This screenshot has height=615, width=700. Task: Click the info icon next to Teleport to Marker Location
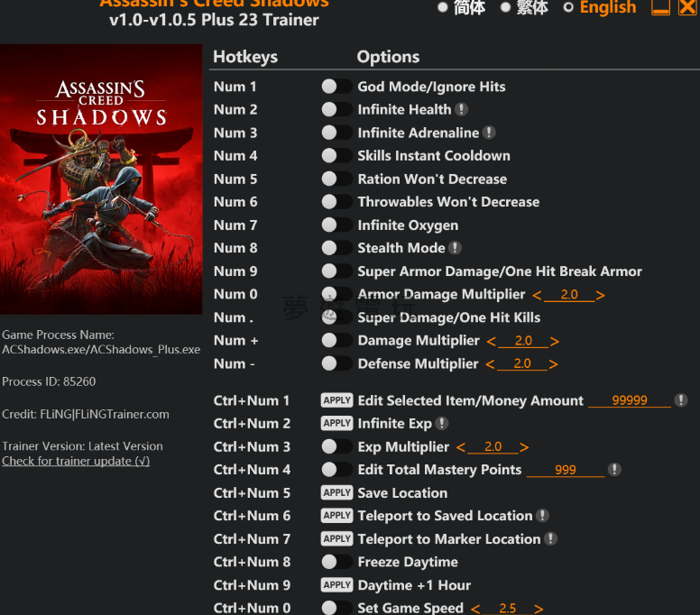(550, 538)
